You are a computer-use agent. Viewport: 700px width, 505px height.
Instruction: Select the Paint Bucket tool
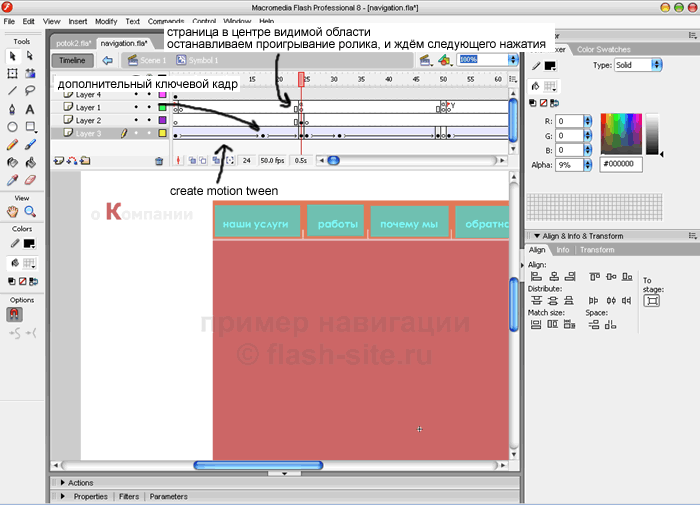point(30,163)
